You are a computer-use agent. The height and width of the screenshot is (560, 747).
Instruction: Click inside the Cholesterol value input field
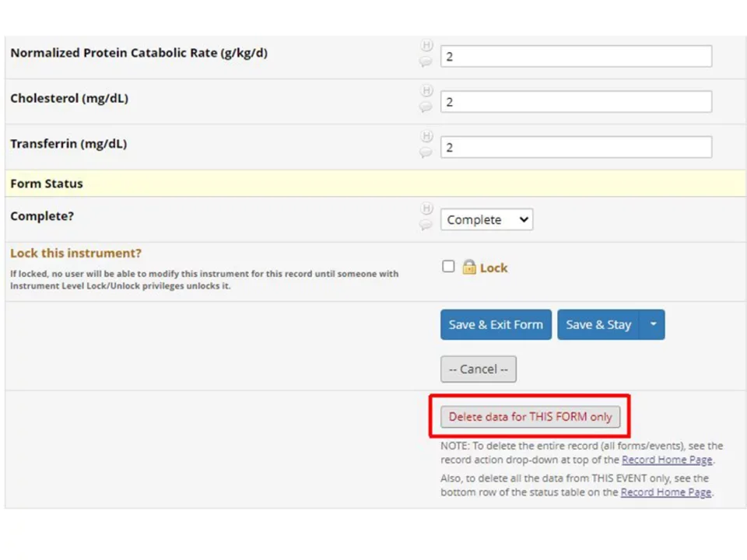point(576,101)
